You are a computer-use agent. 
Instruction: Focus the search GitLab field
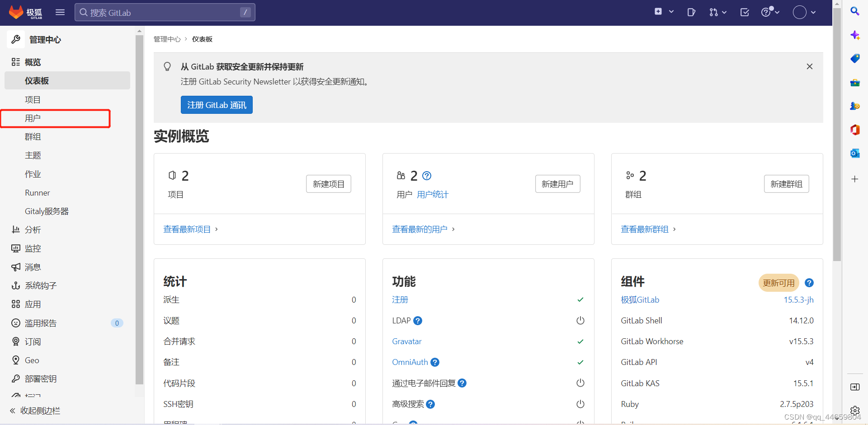[x=165, y=12]
